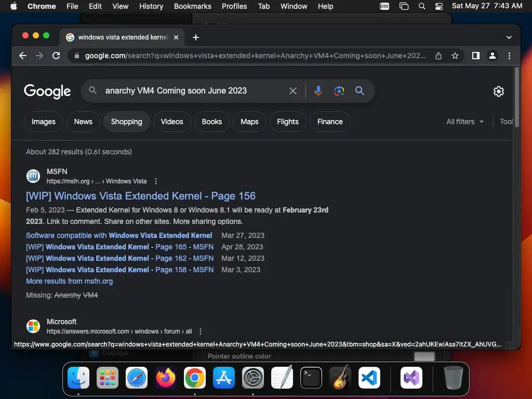Reload the Google results page
This screenshot has width=532, height=399.
pyautogui.click(x=56, y=56)
